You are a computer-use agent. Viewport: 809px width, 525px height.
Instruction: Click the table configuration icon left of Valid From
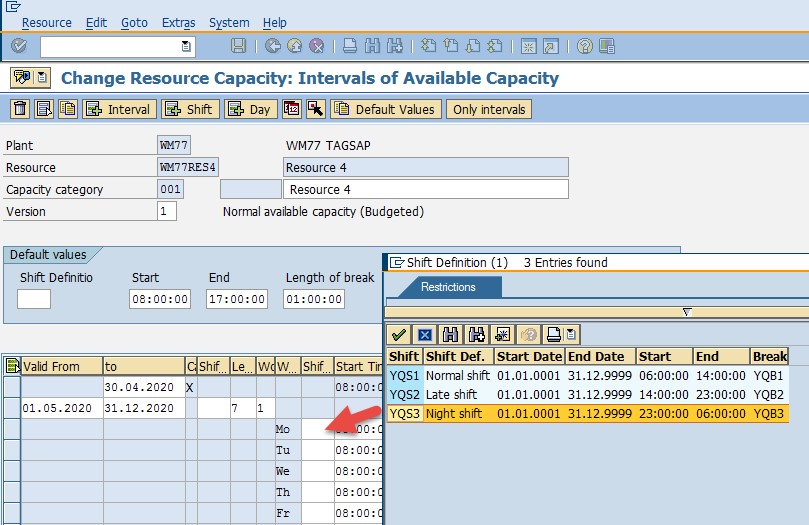12,366
